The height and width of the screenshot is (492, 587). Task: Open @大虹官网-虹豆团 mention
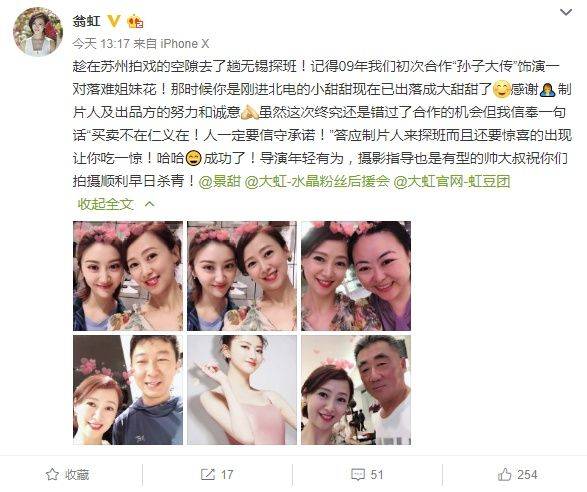(x=452, y=182)
